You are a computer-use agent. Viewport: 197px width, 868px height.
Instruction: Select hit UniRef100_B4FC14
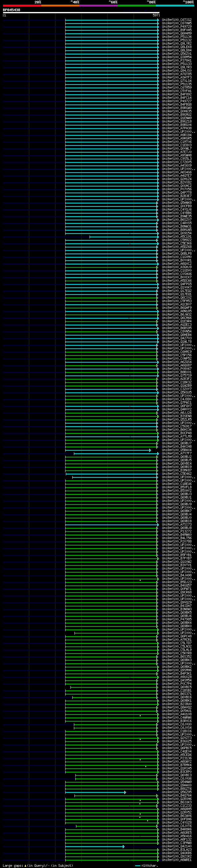176,98
